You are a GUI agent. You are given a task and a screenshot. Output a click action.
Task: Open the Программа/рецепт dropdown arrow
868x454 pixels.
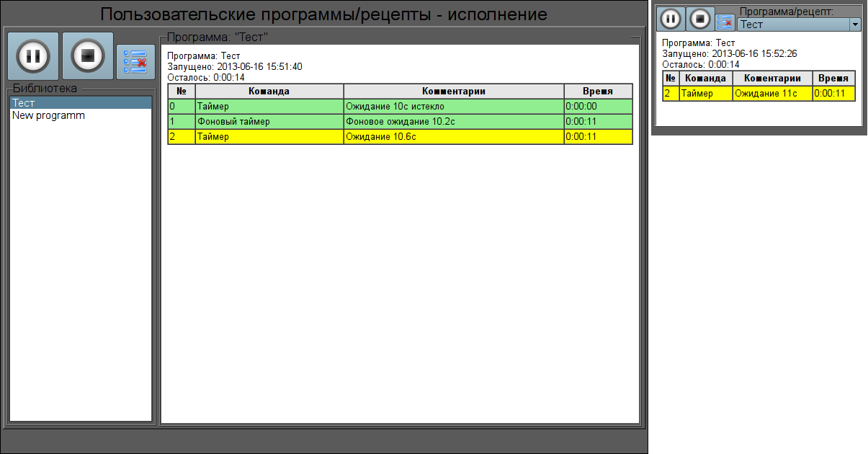tap(855, 25)
